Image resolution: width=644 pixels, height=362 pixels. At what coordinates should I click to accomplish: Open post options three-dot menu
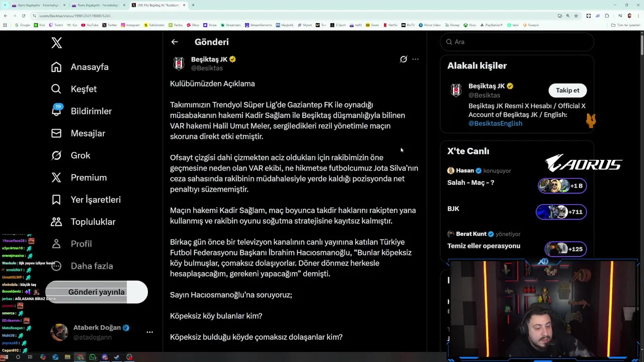pyautogui.click(x=415, y=59)
